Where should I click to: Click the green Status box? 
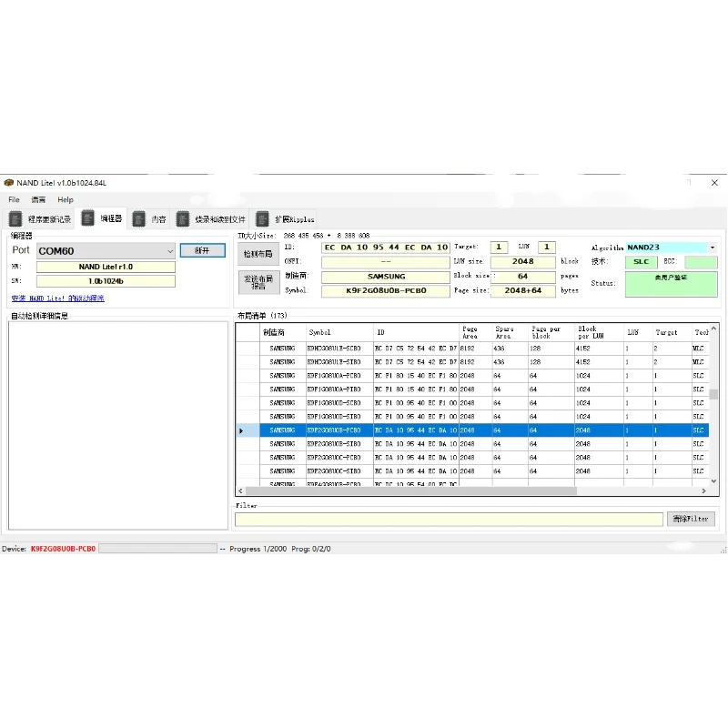click(x=671, y=284)
